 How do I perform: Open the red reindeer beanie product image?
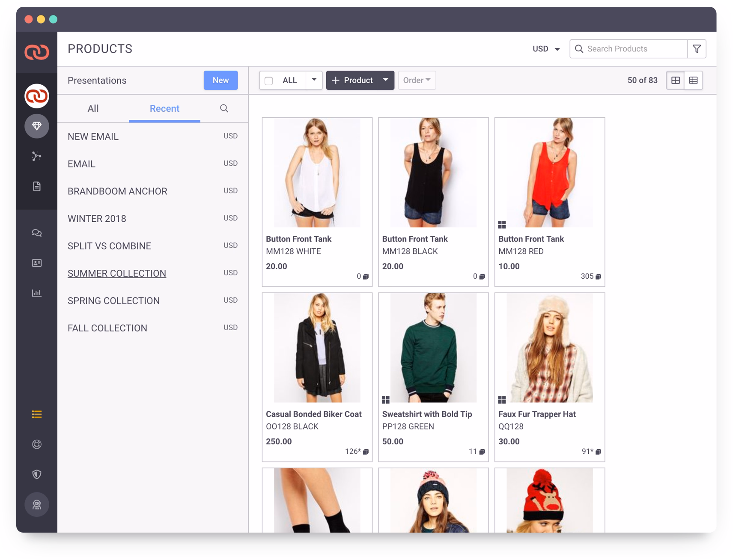pyautogui.click(x=550, y=500)
